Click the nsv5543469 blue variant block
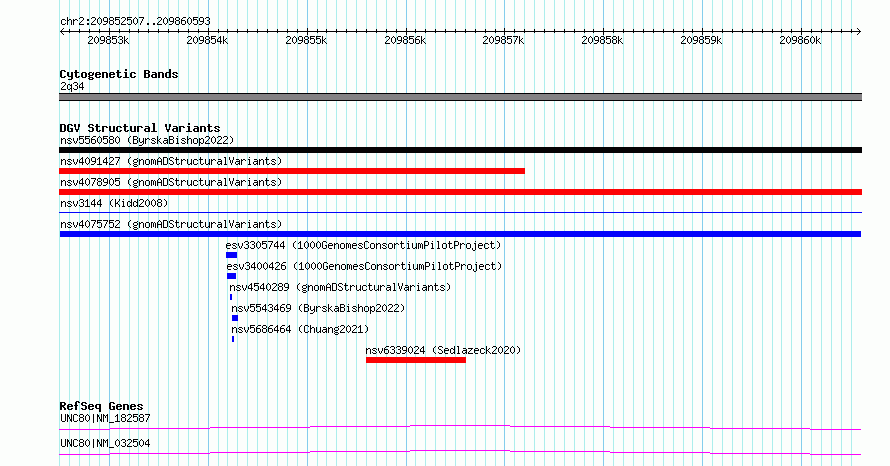890x466 pixels. 235,318
